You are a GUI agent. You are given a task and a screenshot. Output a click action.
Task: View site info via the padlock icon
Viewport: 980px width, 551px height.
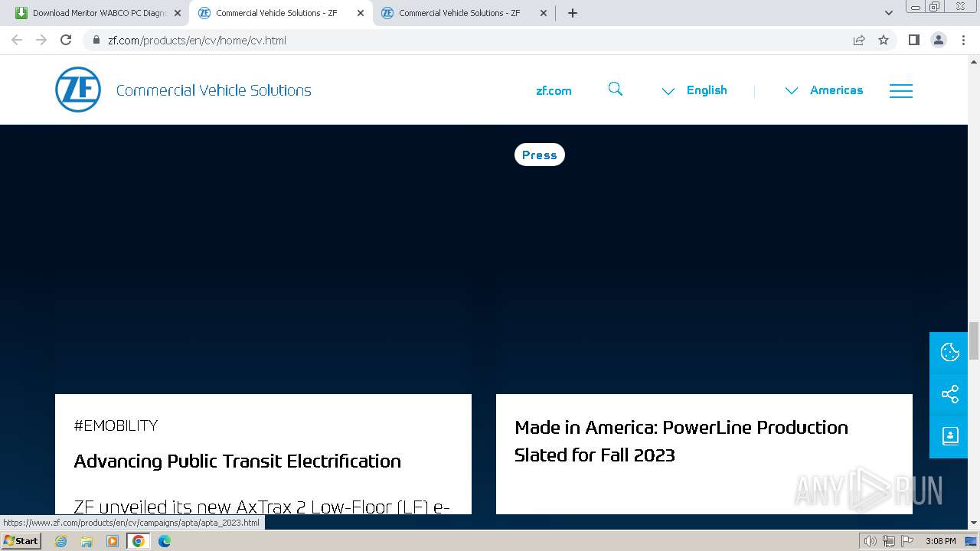pos(96,40)
